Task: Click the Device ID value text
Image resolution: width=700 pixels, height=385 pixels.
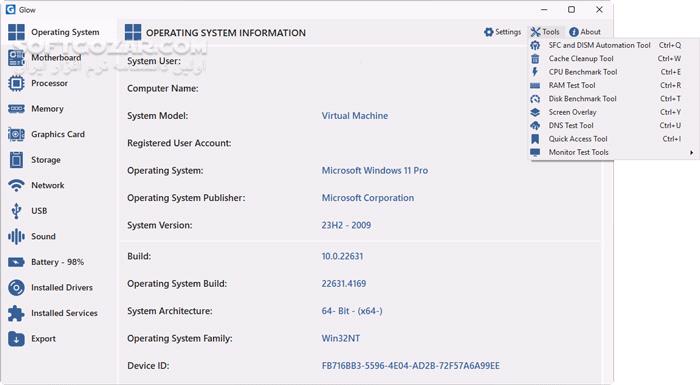Action: (410, 366)
